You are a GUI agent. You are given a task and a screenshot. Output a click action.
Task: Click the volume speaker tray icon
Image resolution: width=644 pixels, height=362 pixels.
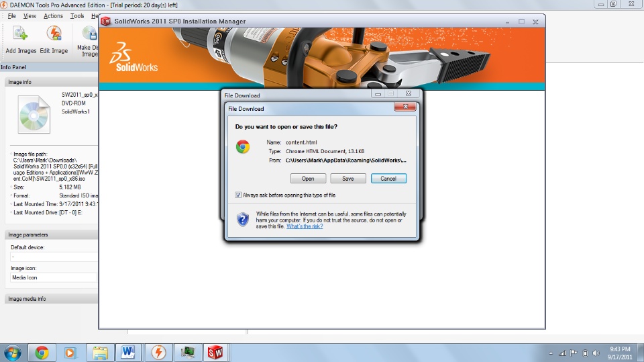(x=596, y=353)
